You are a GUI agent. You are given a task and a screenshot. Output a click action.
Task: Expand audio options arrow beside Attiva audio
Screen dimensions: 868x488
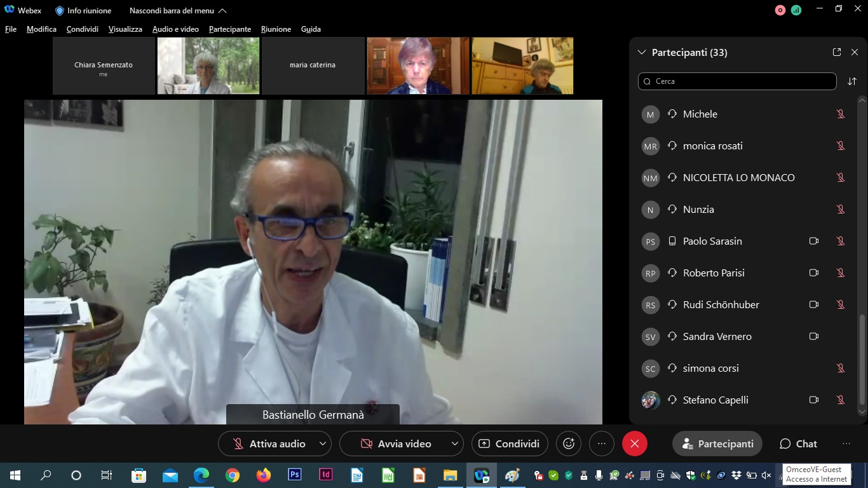click(323, 444)
